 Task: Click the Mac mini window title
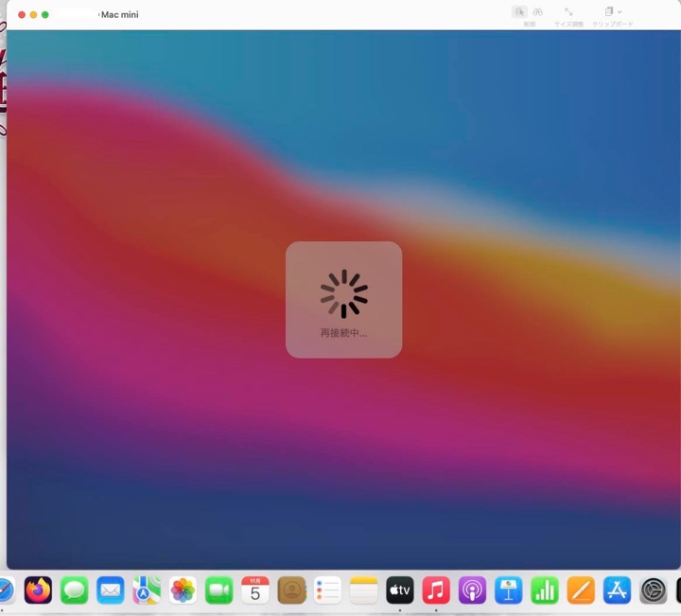point(120,15)
